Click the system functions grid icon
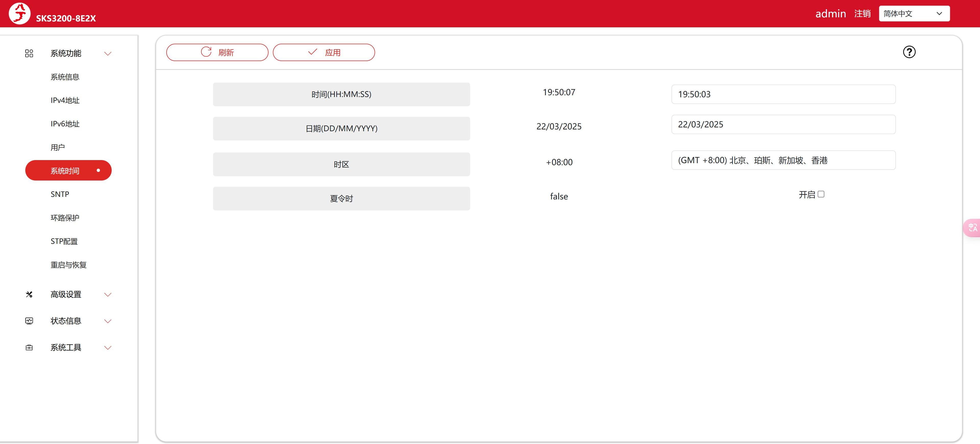 tap(29, 54)
